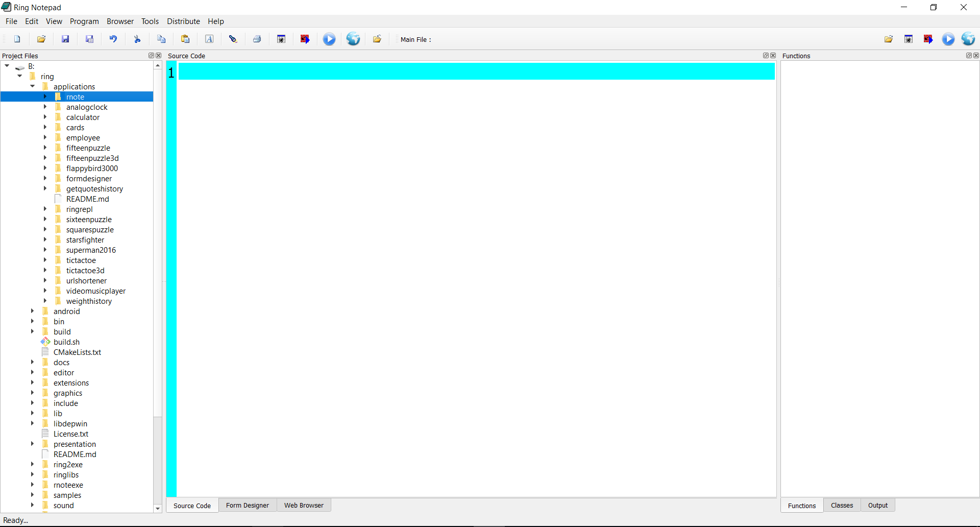Open the Font settings letter-A icon

[x=209, y=39]
